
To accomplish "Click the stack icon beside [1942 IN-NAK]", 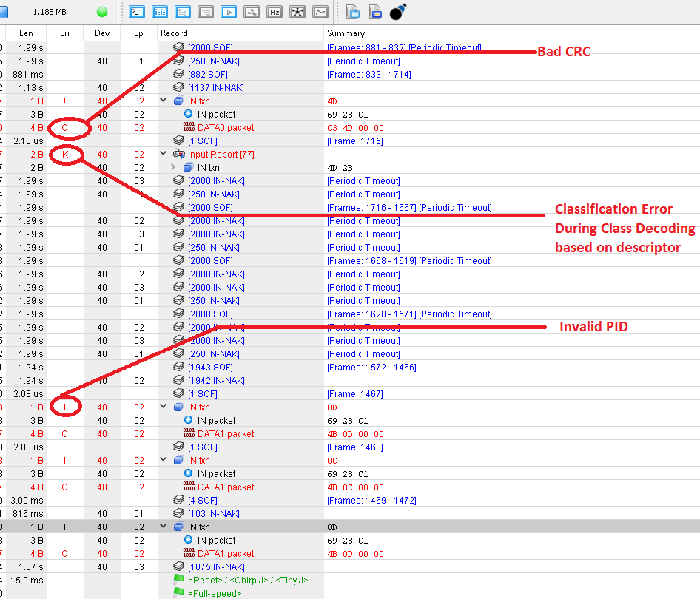I will tap(178, 380).
